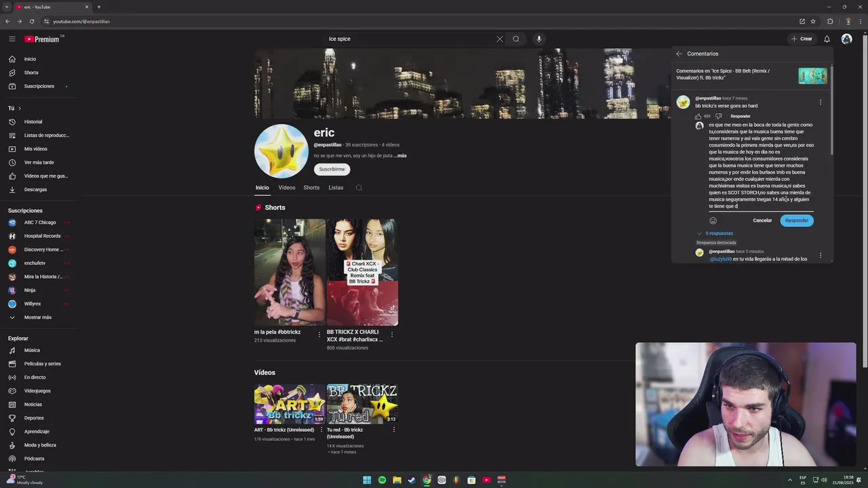Dislike the 'bb trickz's verse' comment
The height and width of the screenshot is (488, 868).
[x=718, y=117]
